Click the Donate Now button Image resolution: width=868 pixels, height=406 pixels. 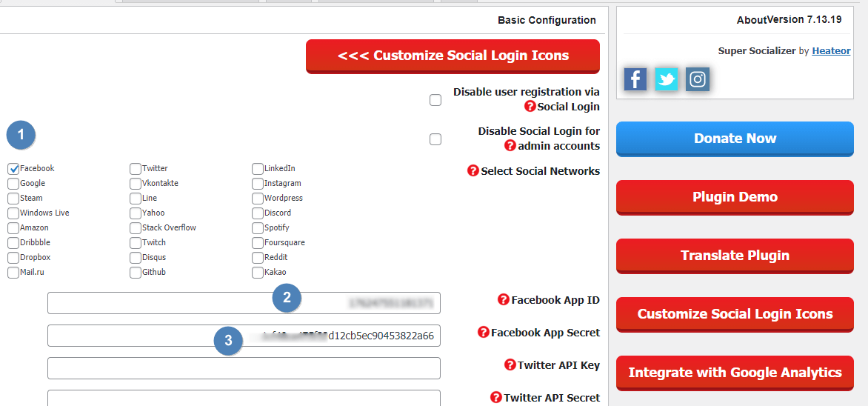tap(735, 139)
